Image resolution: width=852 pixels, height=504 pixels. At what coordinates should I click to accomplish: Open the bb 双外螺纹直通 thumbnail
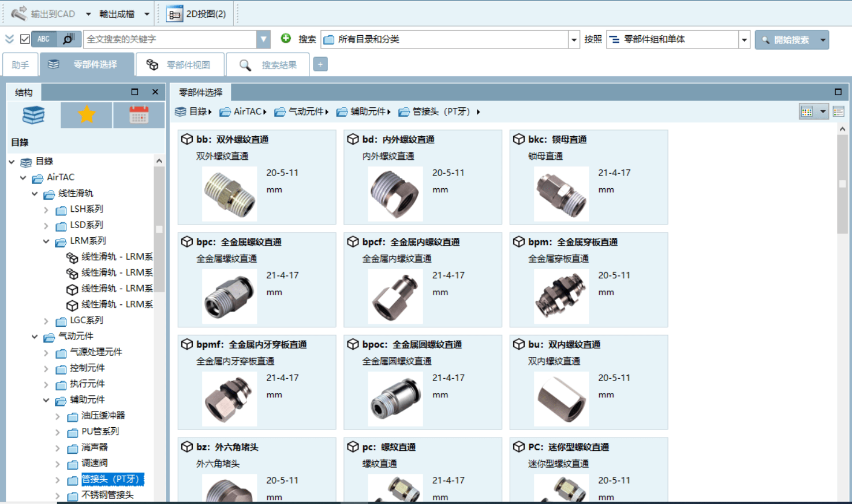click(x=229, y=194)
